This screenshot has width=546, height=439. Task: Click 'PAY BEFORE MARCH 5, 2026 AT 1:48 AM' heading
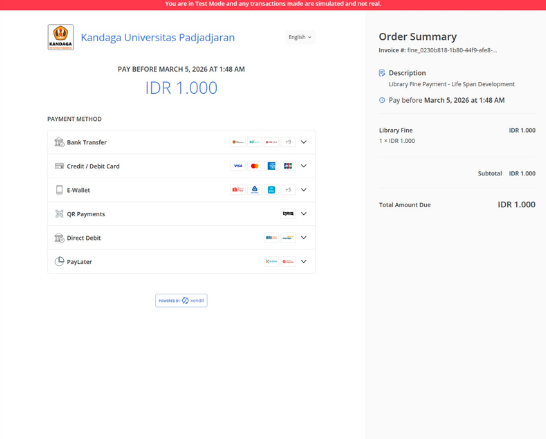tap(181, 69)
